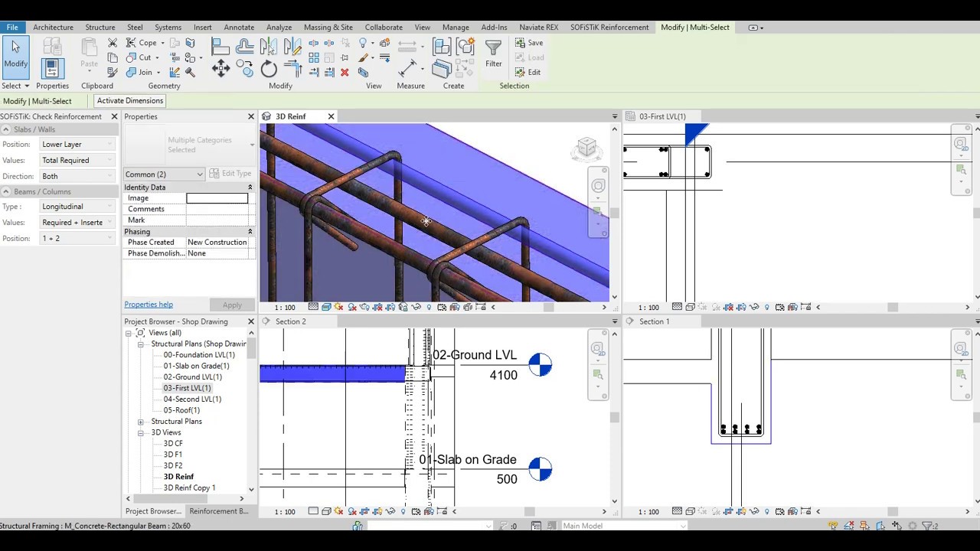This screenshot has width=980, height=551.
Task: Select 02-Ground LVL(1) plan view
Action: pos(192,377)
